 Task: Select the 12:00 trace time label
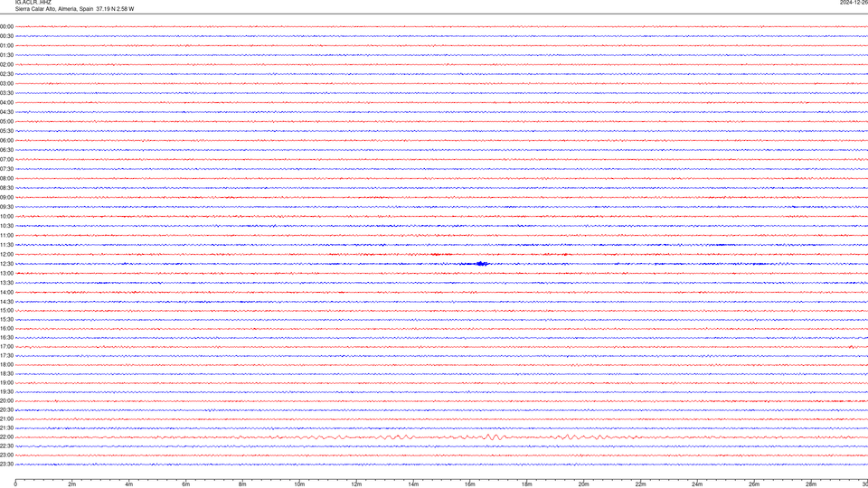(6, 255)
